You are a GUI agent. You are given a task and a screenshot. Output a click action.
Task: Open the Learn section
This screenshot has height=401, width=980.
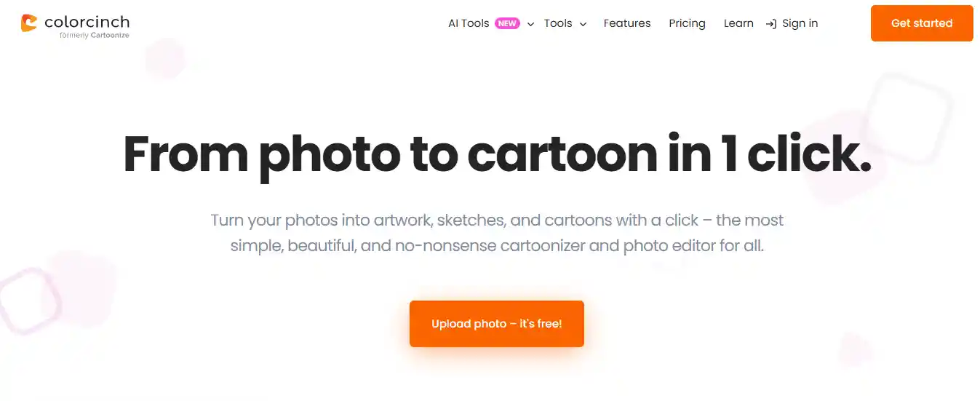738,23
